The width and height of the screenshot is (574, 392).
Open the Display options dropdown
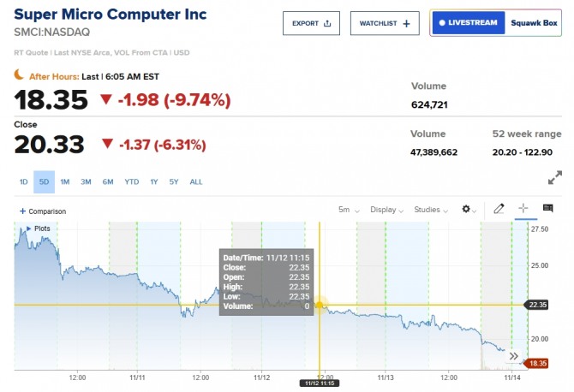pos(387,210)
